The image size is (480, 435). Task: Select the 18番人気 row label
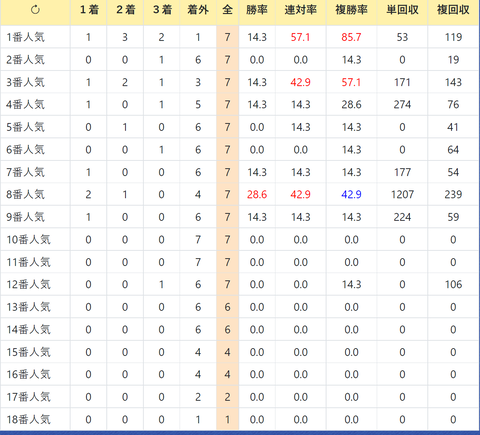pos(28,419)
